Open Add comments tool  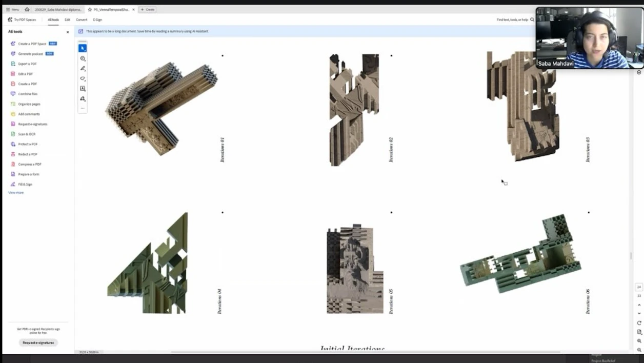point(25,114)
